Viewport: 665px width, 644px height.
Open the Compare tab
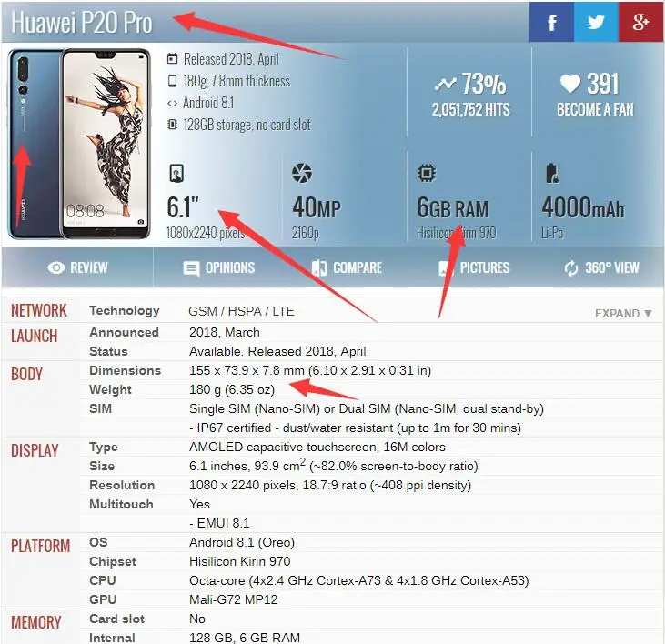(347, 268)
